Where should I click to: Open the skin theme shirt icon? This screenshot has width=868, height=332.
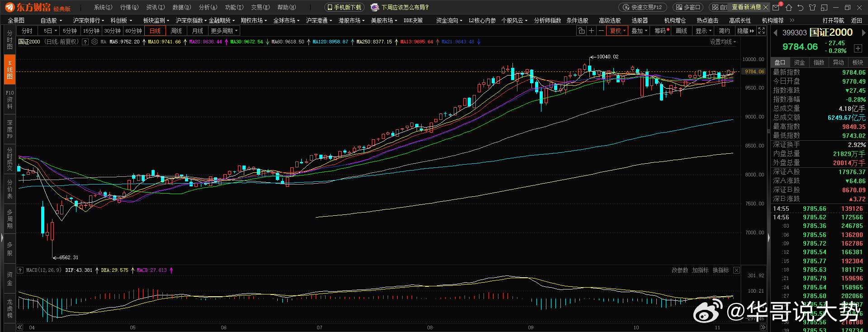pyautogui.click(x=812, y=7)
